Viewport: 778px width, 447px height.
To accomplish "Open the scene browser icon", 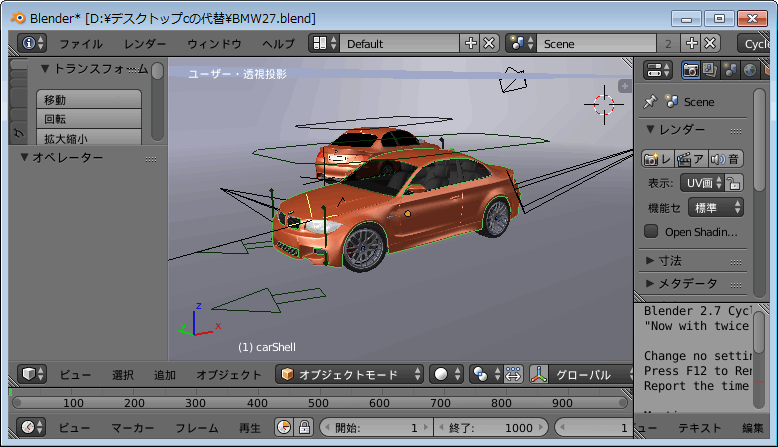I will [520, 43].
